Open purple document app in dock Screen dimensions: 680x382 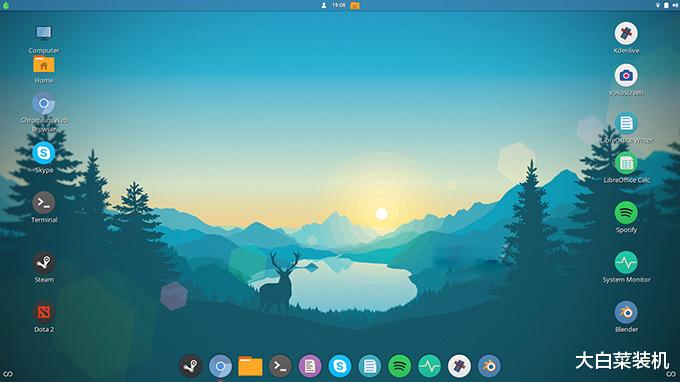pos(310,366)
